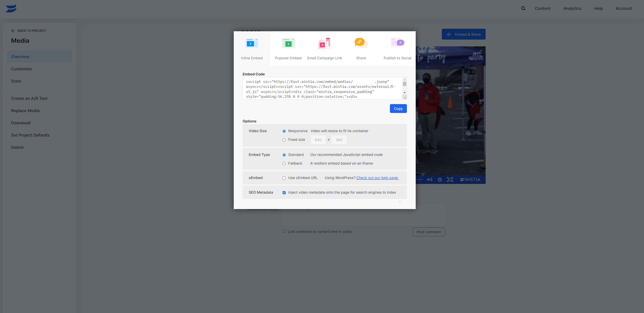Enter fullscreen using the player fullscreen icon
644x313 pixels.
(x=450, y=179)
